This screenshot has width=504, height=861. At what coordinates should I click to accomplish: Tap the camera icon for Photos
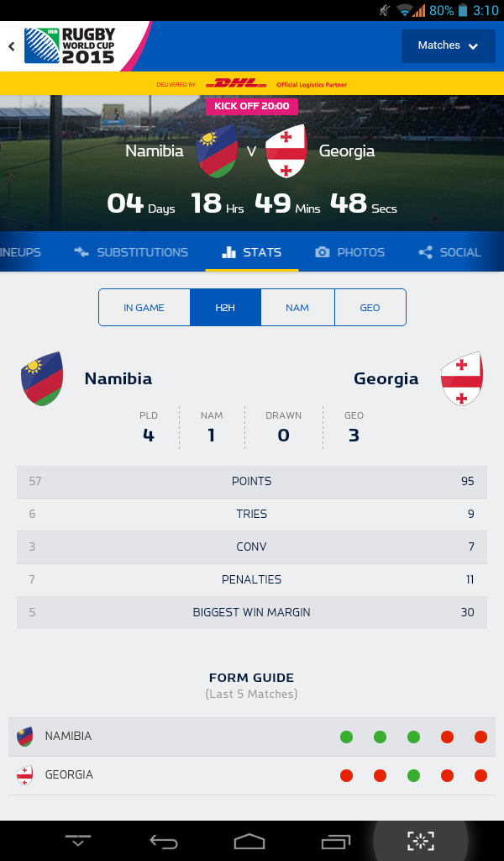322,252
